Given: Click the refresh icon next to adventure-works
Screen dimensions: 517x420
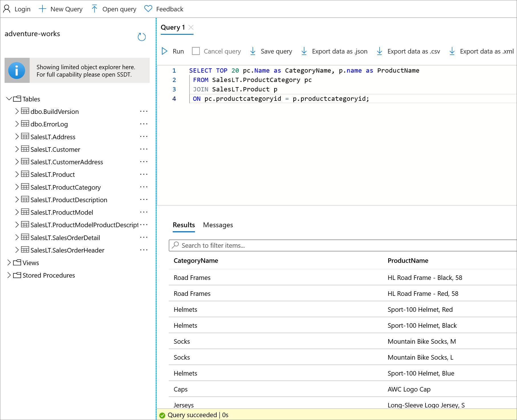Looking at the screenshot, I should 142,37.
